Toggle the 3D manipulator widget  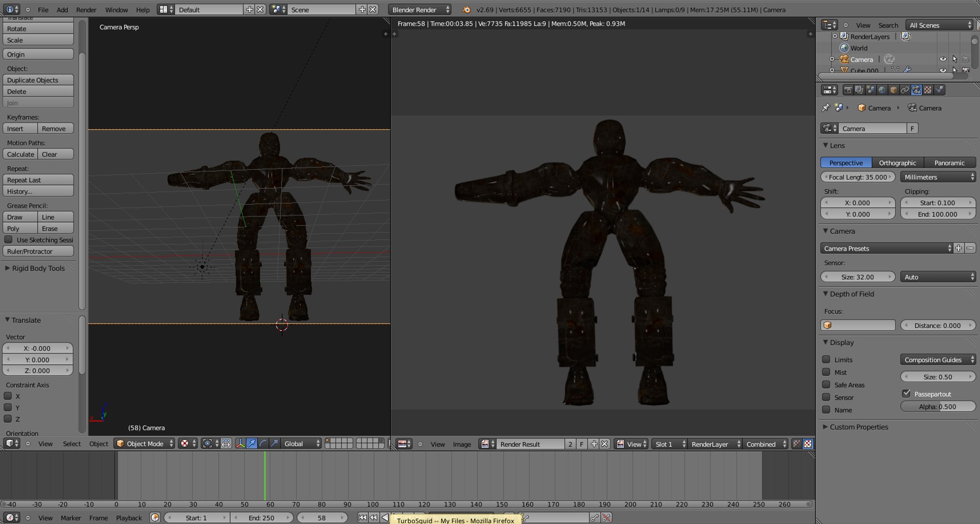[240, 443]
